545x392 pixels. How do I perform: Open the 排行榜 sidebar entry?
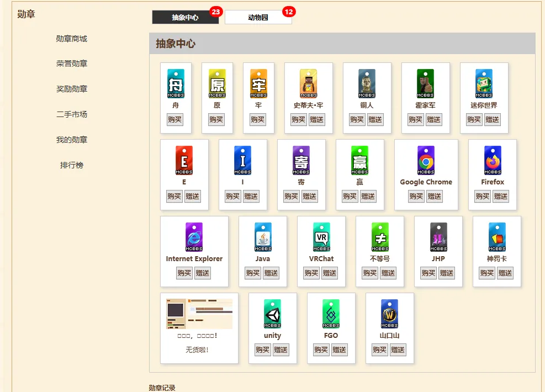72,165
